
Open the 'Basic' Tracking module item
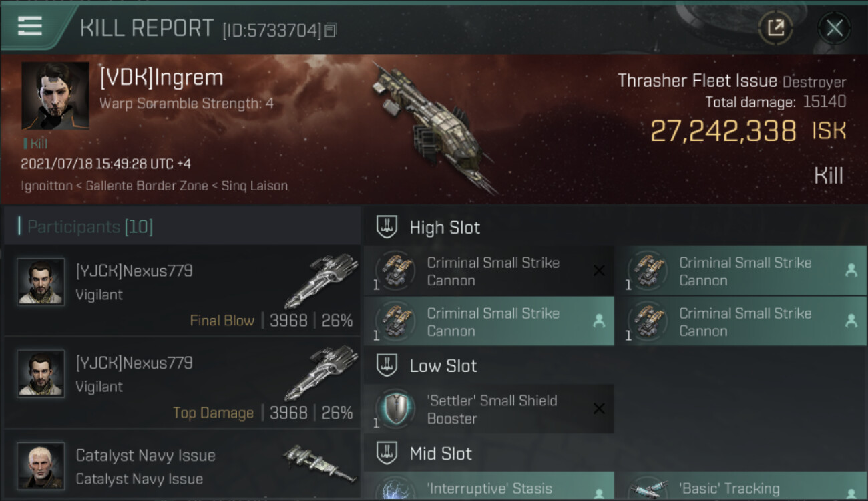(x=741, y=486)
